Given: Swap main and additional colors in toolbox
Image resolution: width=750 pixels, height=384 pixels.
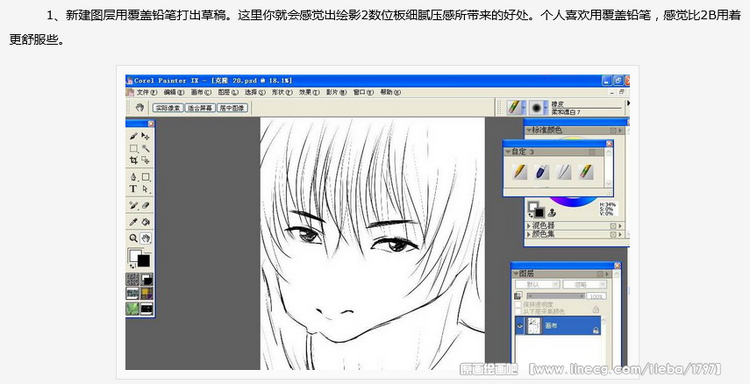Looking at the screenshot, I should click(x=132, y=266).
